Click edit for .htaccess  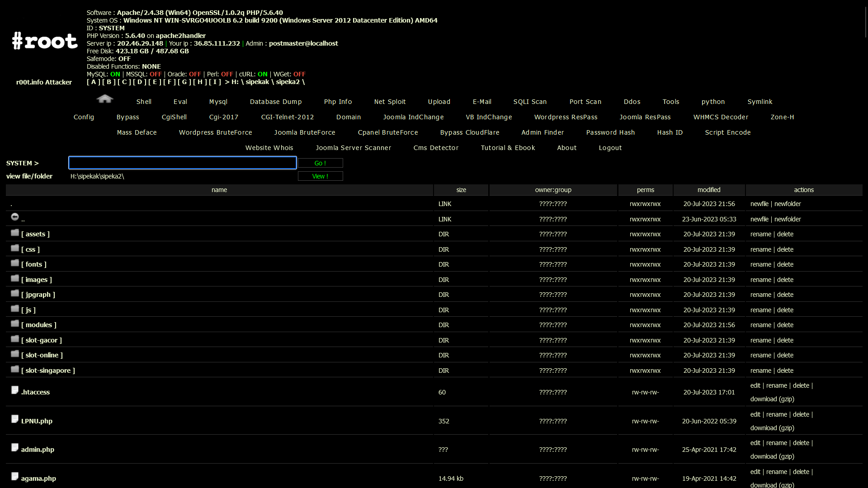tap(755, 385)
